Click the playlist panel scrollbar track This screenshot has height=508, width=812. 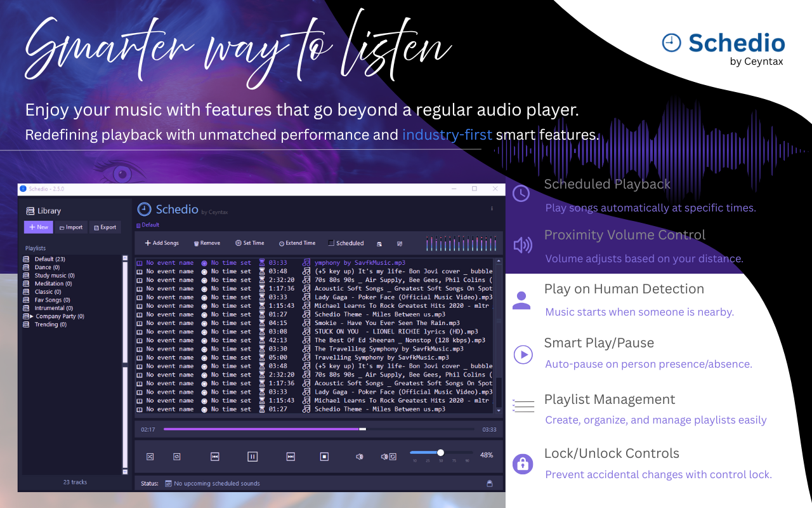point(125,364)
